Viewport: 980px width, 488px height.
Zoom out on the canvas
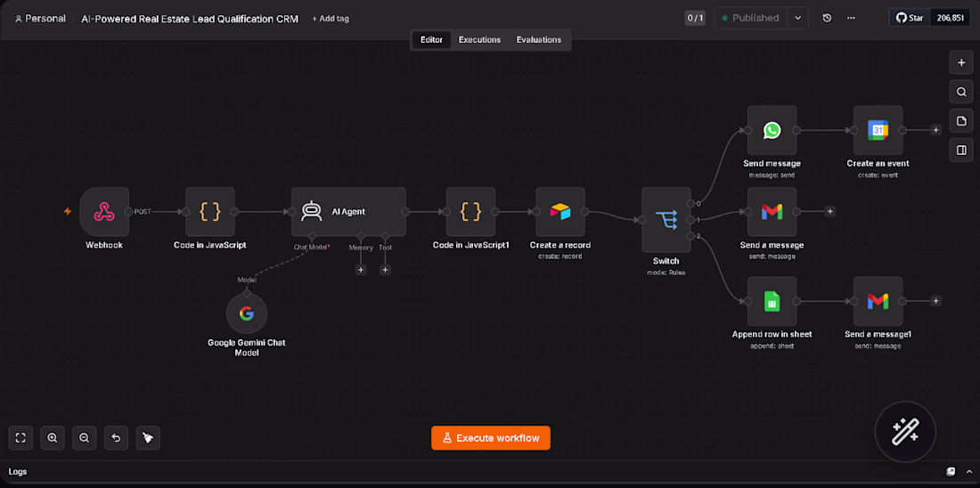pyautogui.click(x=85, y=438)
